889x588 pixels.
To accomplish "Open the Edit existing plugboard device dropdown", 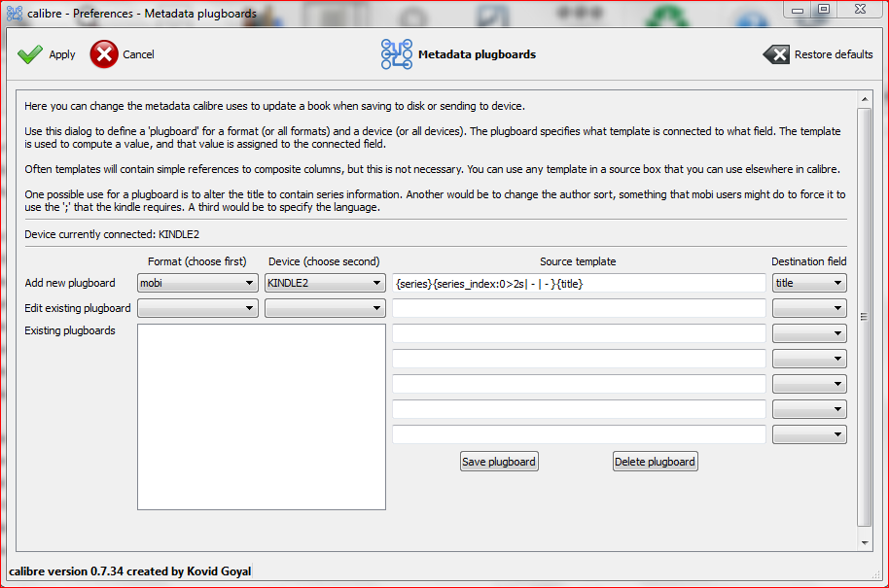I will (325, 308).
